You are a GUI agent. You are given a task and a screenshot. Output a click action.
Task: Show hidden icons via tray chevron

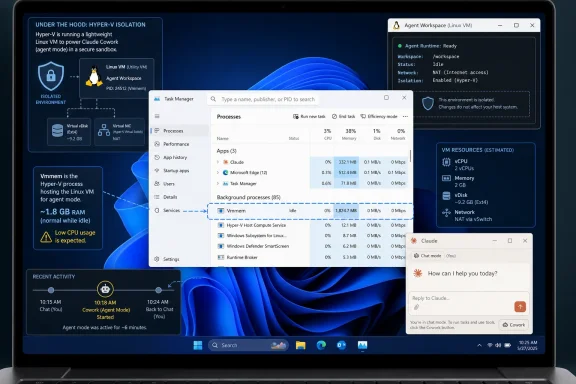tap(479, 345)
